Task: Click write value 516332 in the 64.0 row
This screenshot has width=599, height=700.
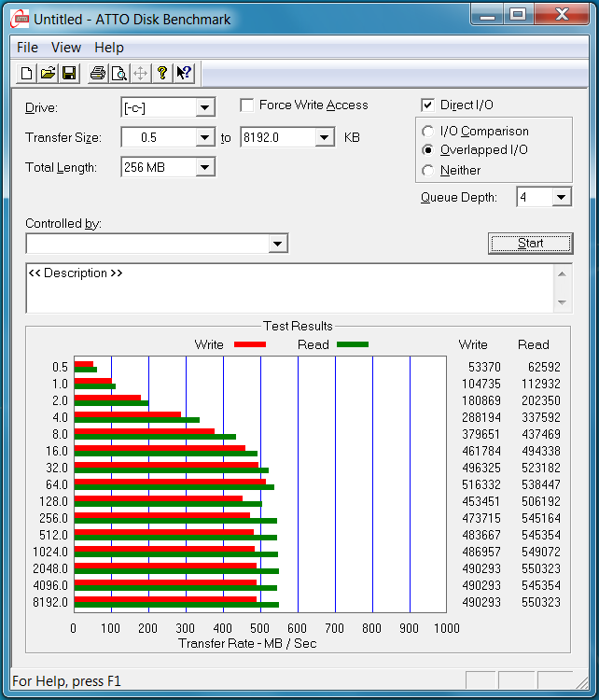Action: pyautogui.click(x=481, y=484)
